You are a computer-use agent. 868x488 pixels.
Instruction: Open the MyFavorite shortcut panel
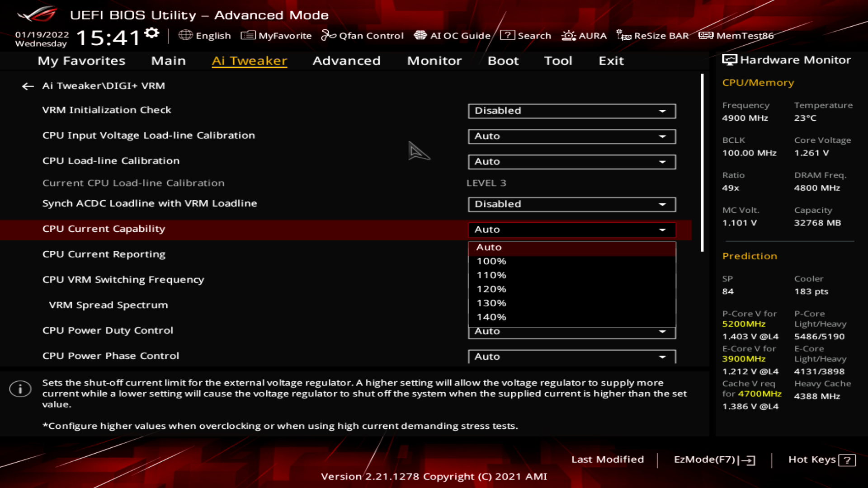[x=276, y=35]
